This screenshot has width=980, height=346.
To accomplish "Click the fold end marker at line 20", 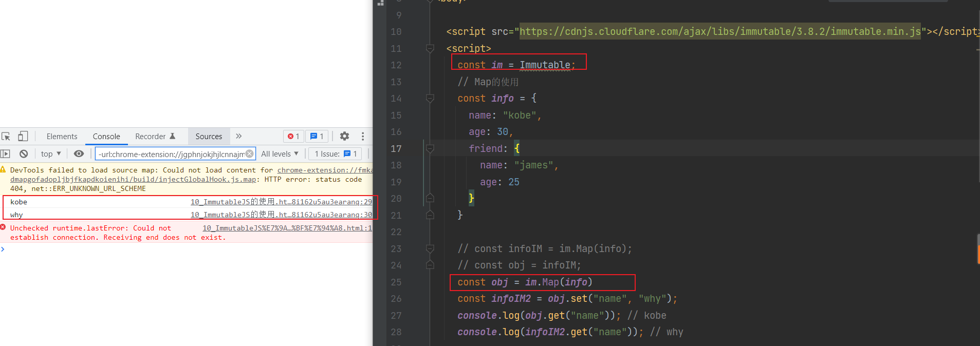I will (x=430, y=198).
